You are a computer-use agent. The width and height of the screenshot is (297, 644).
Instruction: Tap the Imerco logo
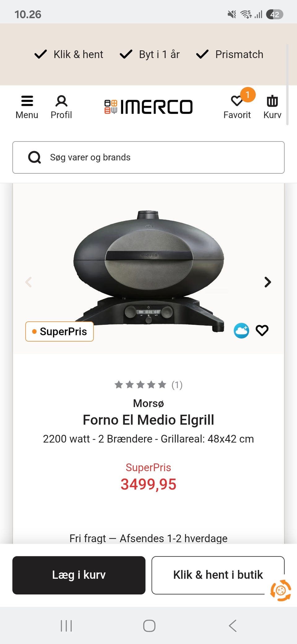pos(148,107)
